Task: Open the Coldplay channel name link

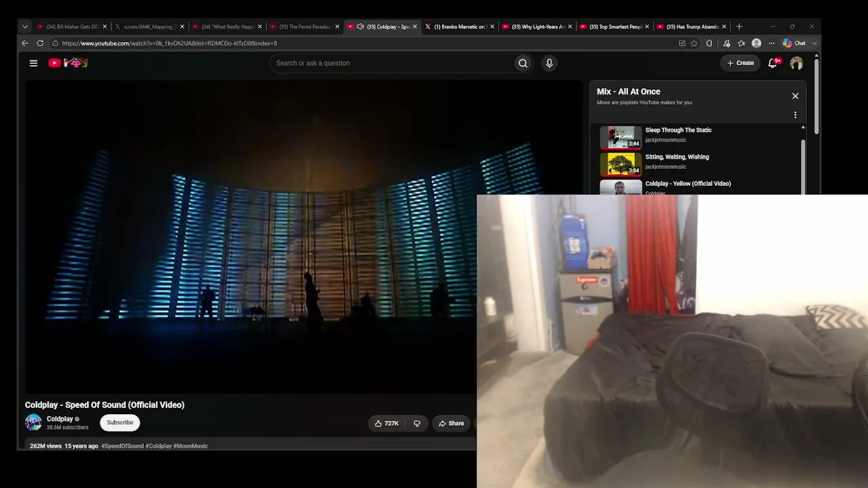Action: tap(60, 419)
